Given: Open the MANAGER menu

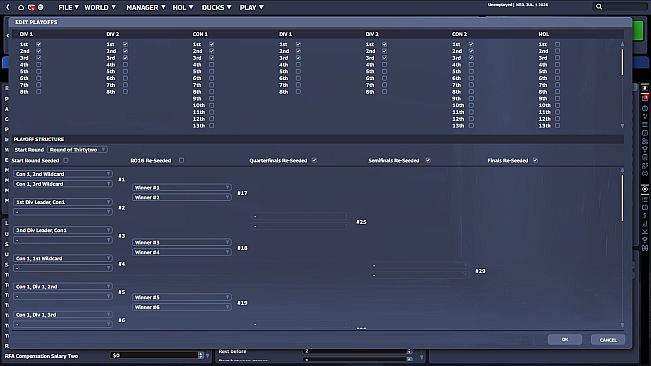Looking at the screenshot, I should point(146,7).
